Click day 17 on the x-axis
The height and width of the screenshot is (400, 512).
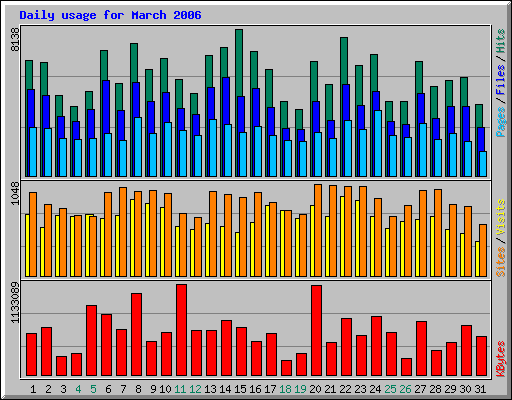270,389
